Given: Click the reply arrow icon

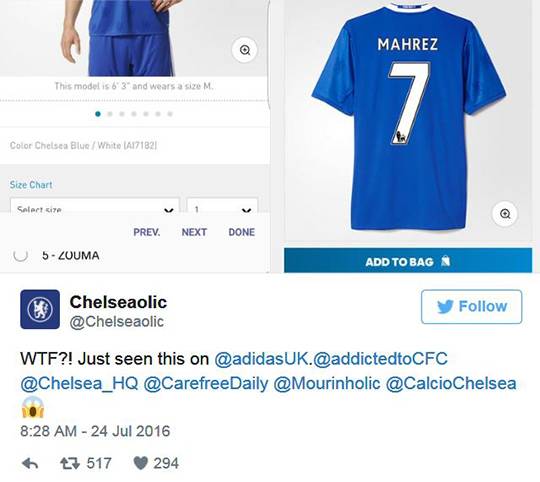Looking at the screenshot, I should coord(30,463).
